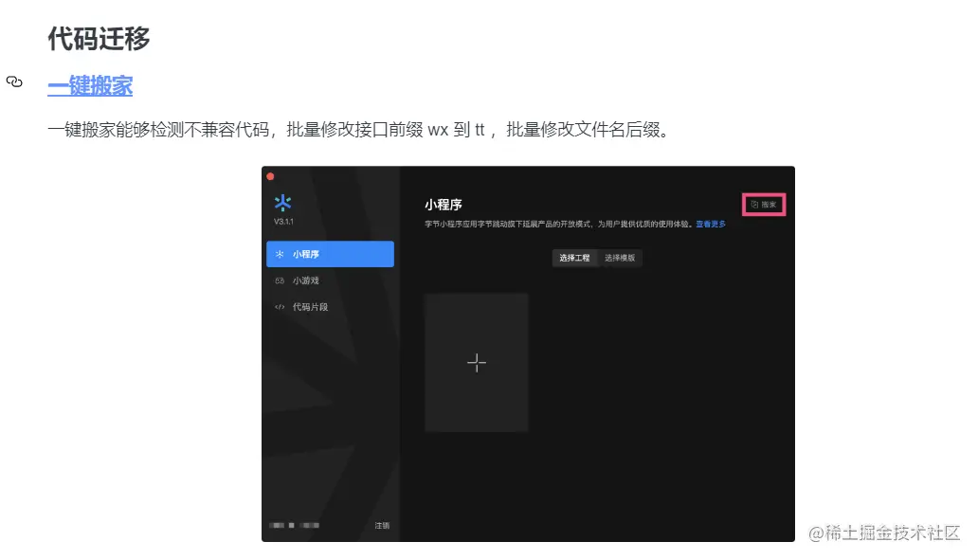Click the 代码迁移 heading
This screenshot has width=978, height=560.
tap(100, 39)
